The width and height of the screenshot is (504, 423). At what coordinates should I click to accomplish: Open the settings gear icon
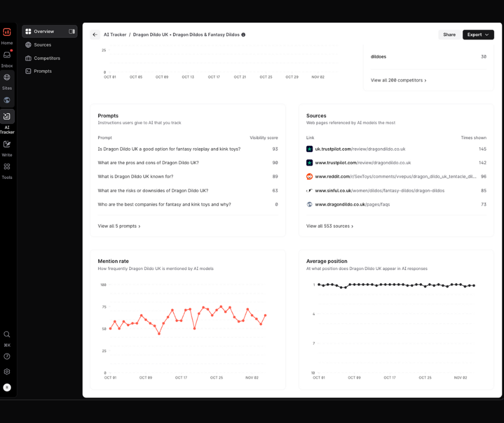point(7,371)
